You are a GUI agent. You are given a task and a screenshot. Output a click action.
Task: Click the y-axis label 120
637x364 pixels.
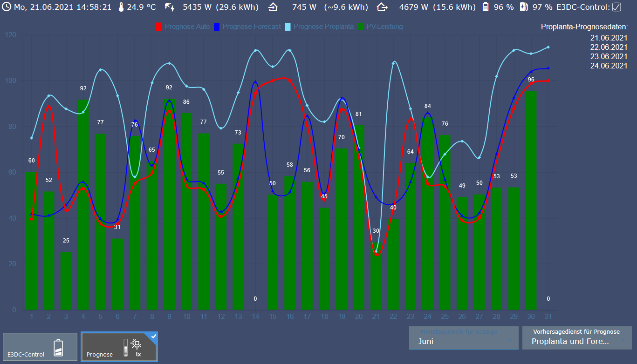point(10,35)
